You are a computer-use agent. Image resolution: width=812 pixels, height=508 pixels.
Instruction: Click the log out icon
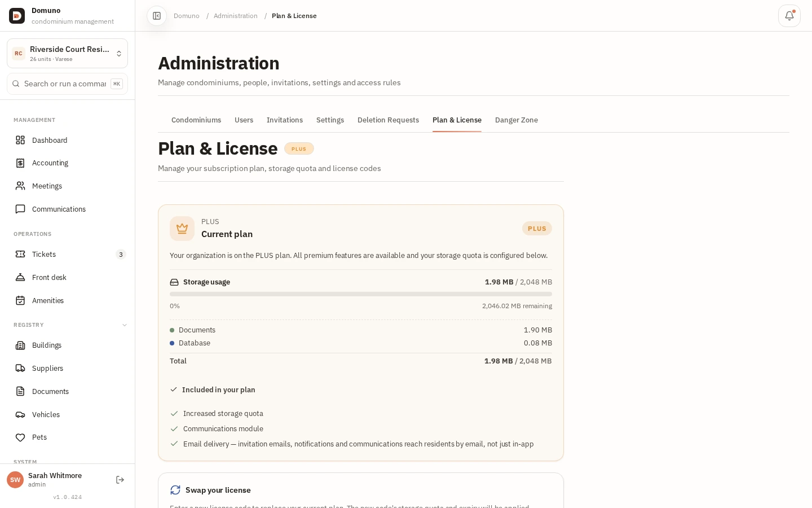point(120,480)
